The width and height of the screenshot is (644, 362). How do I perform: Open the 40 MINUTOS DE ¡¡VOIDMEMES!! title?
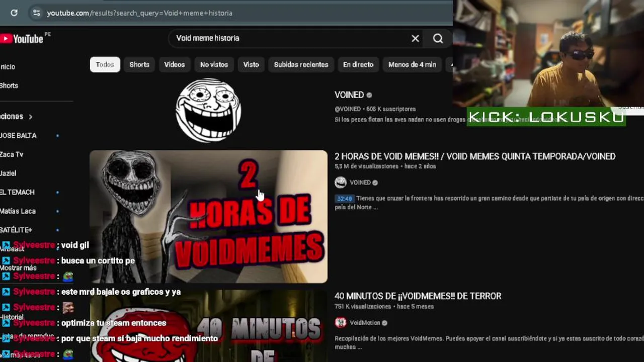(x=418, y=296)
